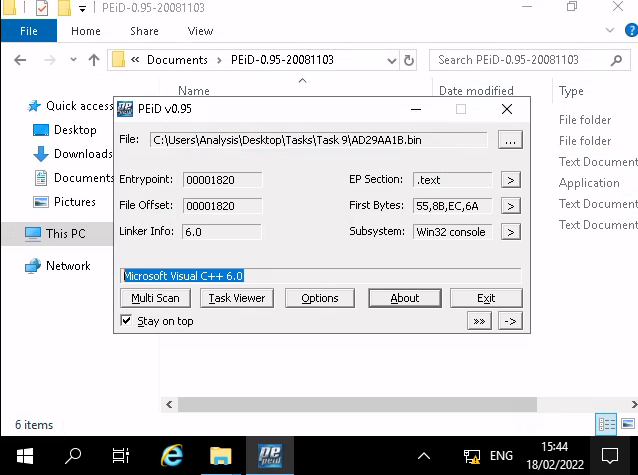This screenshot has height=475, width=638.
Task: Expand Subsystem details arrow button
Action: (x=510, y=232)
